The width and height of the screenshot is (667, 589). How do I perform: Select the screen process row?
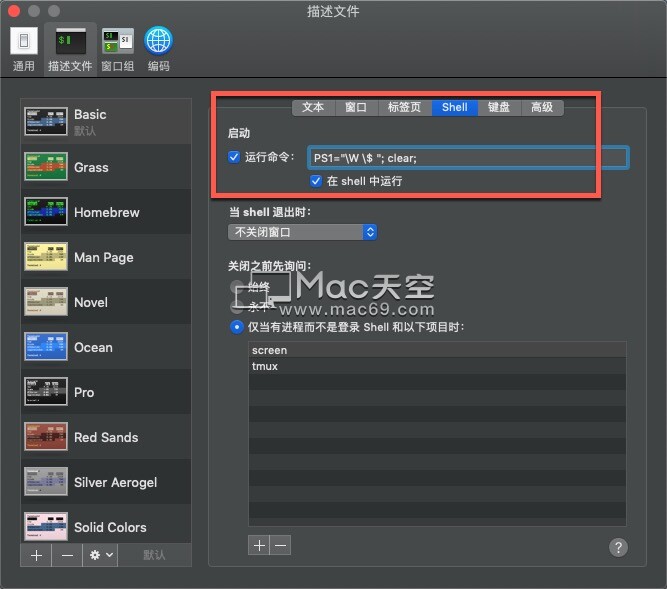(437, 350)
